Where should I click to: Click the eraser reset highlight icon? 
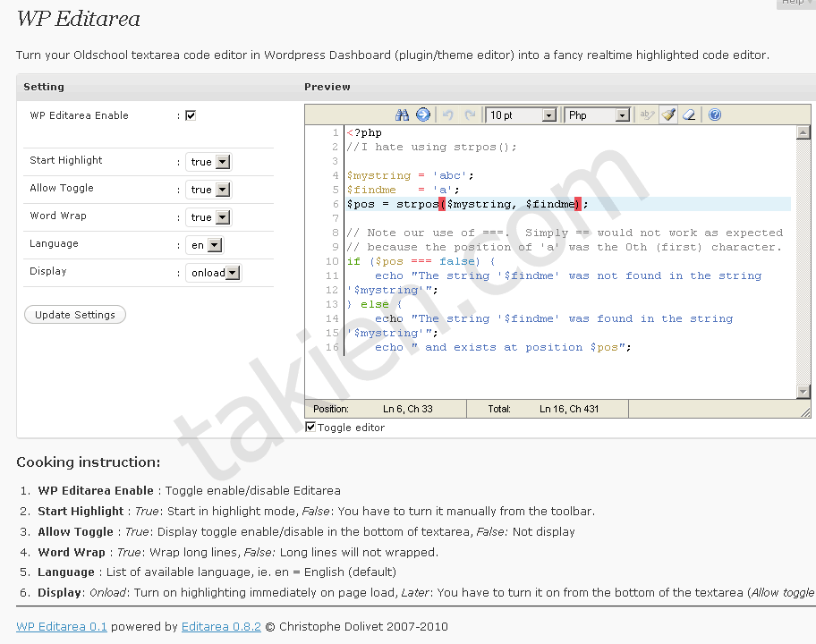(x=689, y=115)
